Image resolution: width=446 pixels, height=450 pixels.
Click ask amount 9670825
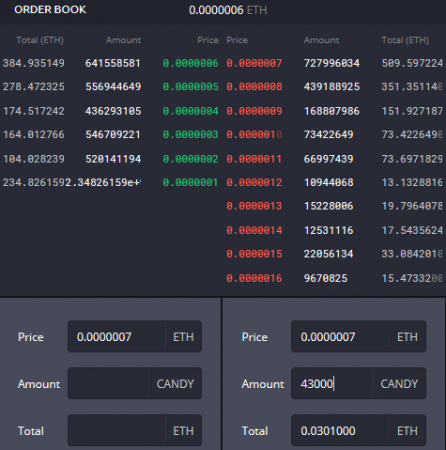[x=326, y=278]
